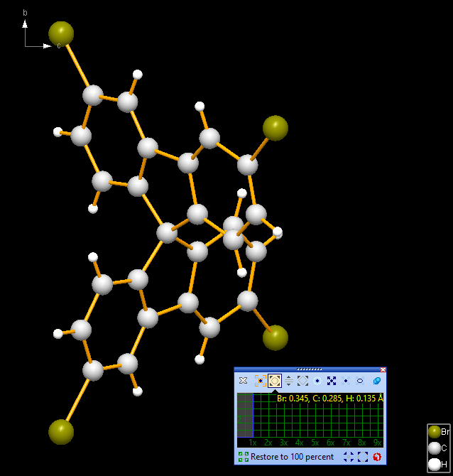The width and height of the screenshot is (453, 476).
Task: Toggle the highlighted atom radius circle icon
Action: (274, 381)
